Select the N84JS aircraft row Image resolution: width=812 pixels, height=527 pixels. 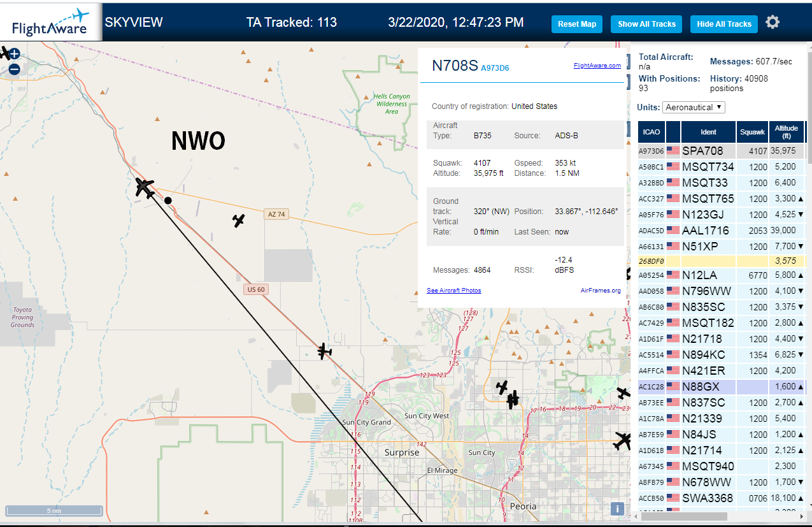722,435
